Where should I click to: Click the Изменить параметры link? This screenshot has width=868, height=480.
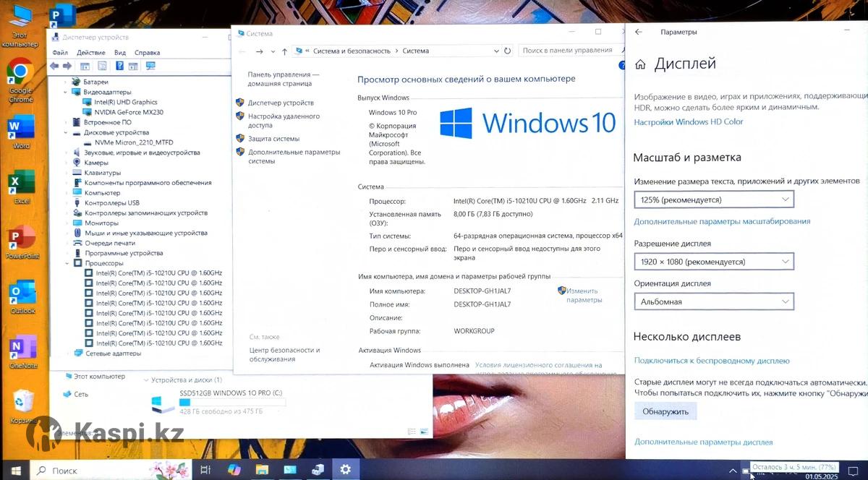click(584, 295)
